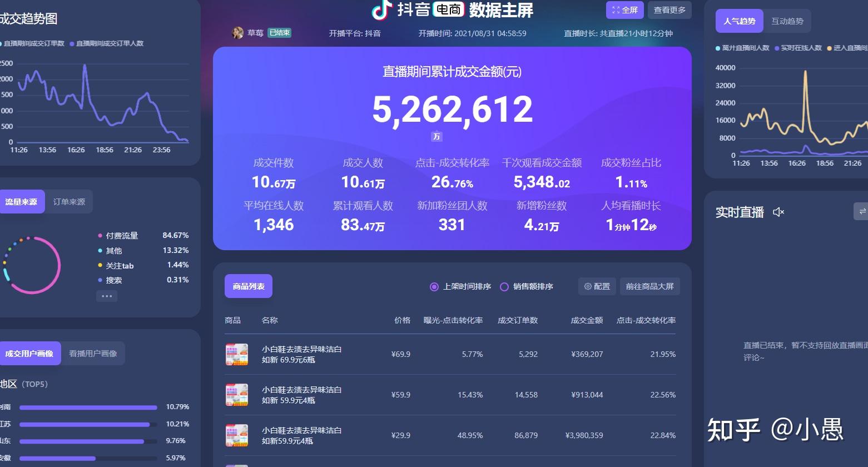
Task: Toggle 实时在线人数 legend series
Action: tap(798, 48)
